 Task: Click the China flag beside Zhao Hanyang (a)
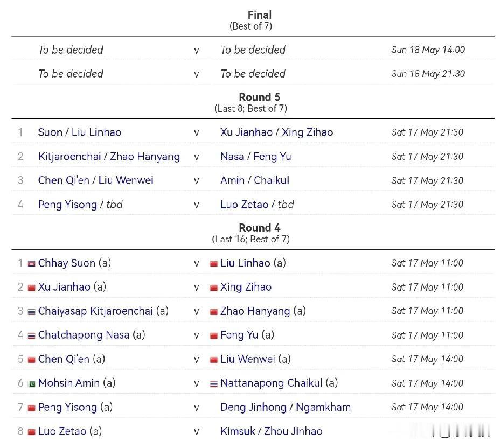(x=213, y=312)
